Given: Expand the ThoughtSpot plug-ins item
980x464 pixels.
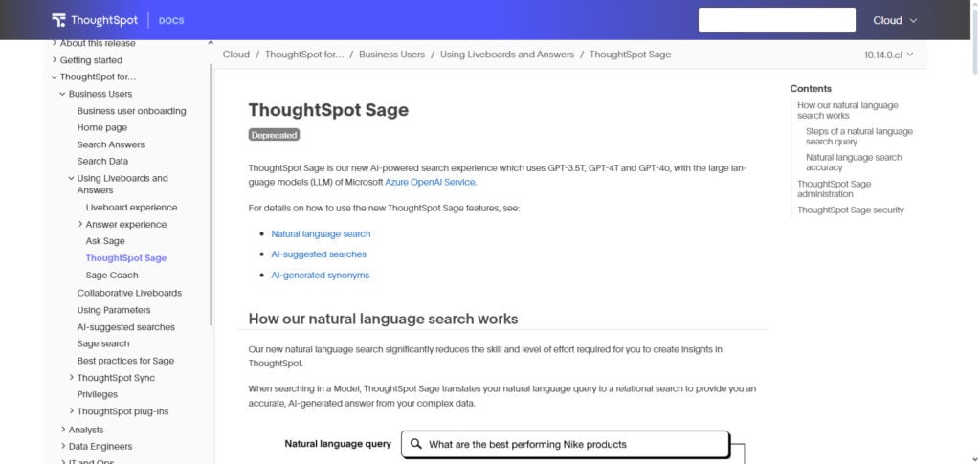Looking at the screenshot, I should [71, 411].
